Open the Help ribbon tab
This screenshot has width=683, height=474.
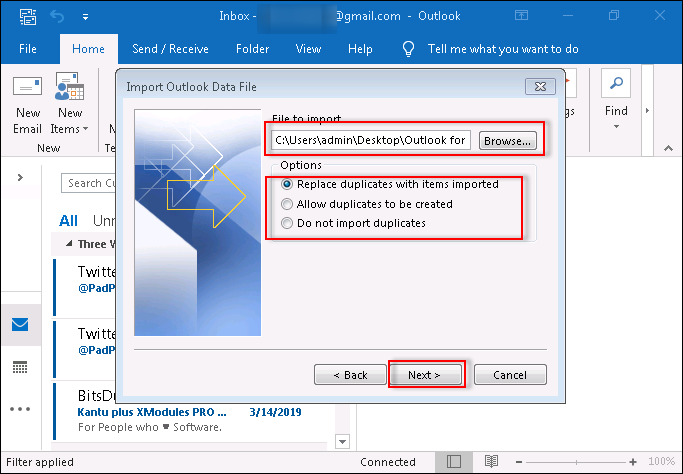pyautogui.click(x=360, y=49)
